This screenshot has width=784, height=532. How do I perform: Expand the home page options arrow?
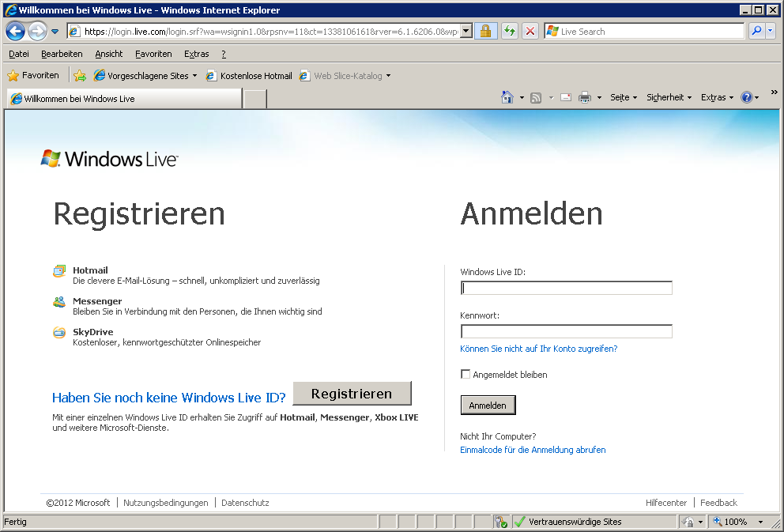click(522, 97)
